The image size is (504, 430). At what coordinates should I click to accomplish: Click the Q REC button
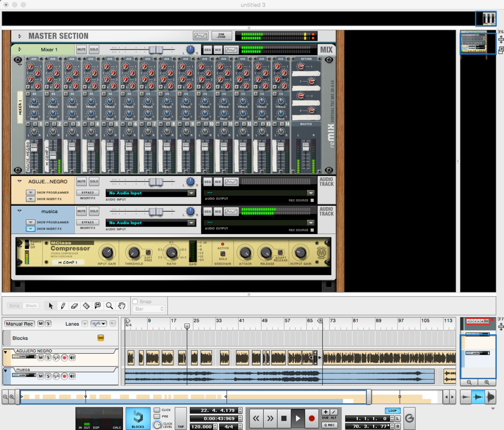coord(329,425)
